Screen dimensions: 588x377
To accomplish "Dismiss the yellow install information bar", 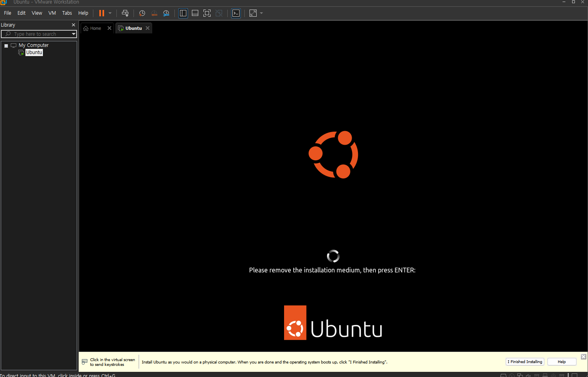I will point(584,357).
